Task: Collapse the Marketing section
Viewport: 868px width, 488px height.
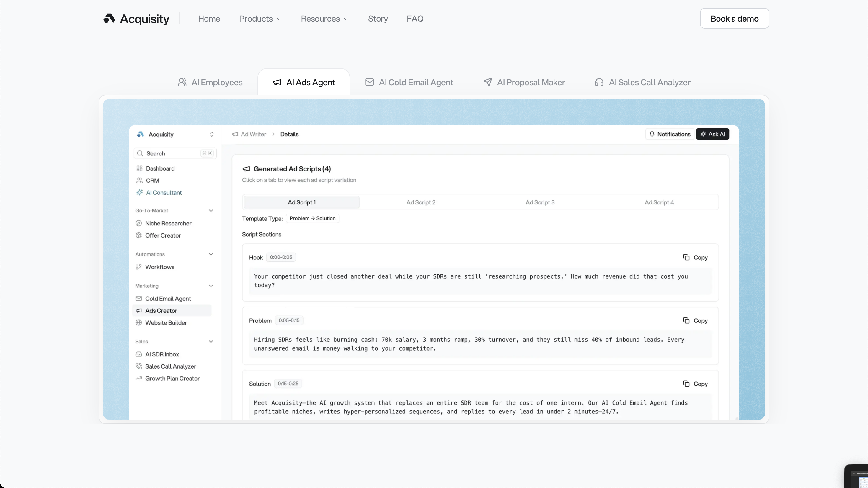Action: (x=211, y=286)
